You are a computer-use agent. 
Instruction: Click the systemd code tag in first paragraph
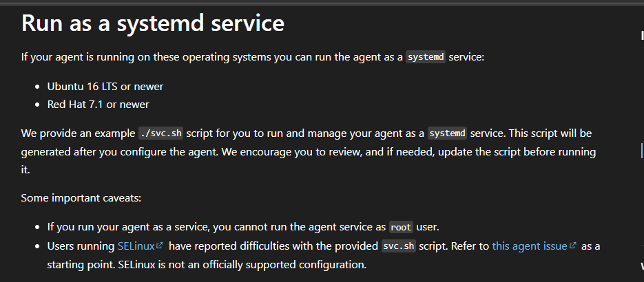[x=425, y=57]
